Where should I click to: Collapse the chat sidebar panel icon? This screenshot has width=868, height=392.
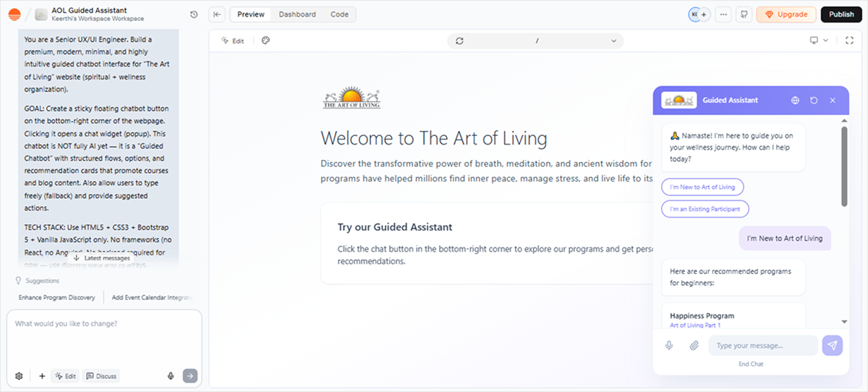[x=216, y=14]
